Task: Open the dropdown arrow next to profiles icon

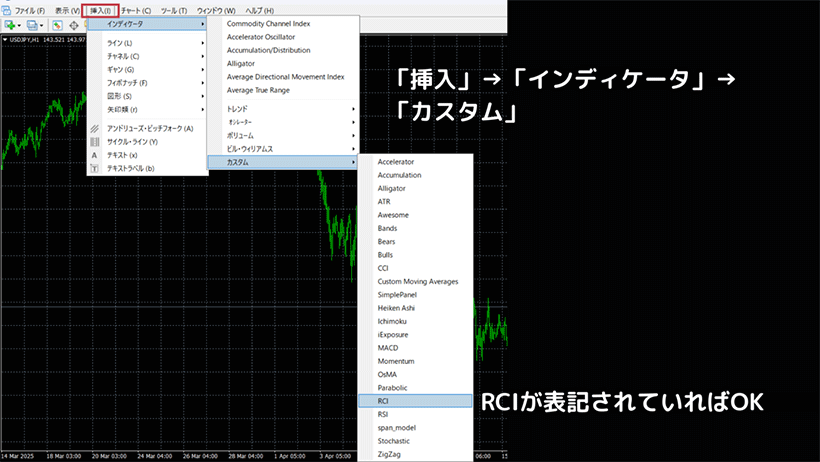Action: [42, 25]
